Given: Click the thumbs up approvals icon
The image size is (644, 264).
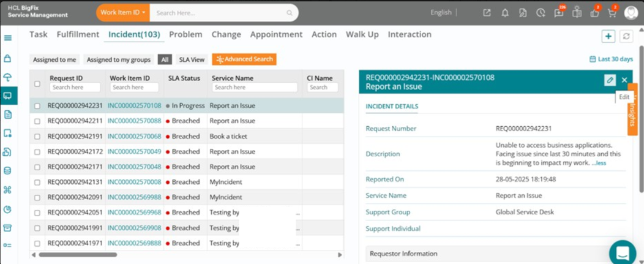Looking at the screenshot, I should [594, 13].
